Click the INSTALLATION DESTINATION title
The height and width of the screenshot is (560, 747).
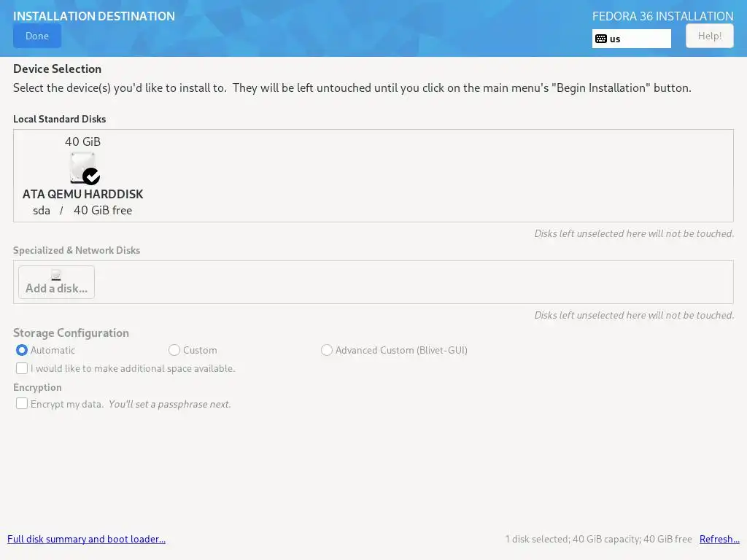tap(94, 16)
